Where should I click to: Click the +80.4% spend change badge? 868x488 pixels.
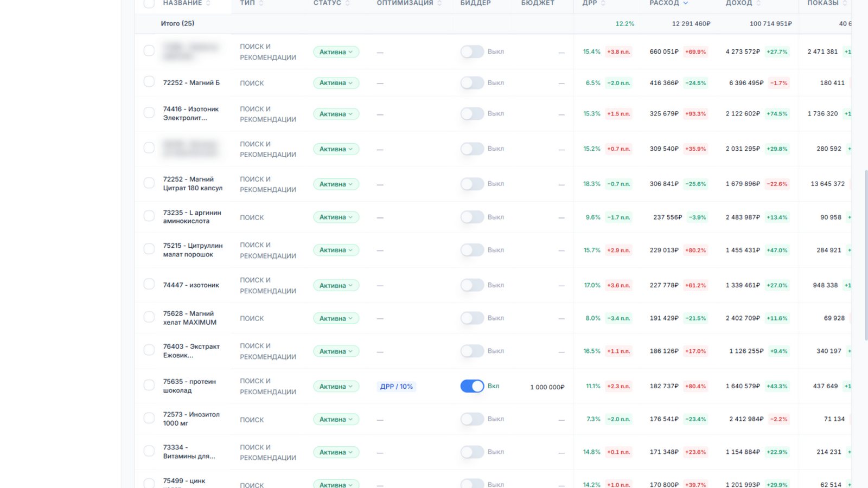[x=695, y=387]
